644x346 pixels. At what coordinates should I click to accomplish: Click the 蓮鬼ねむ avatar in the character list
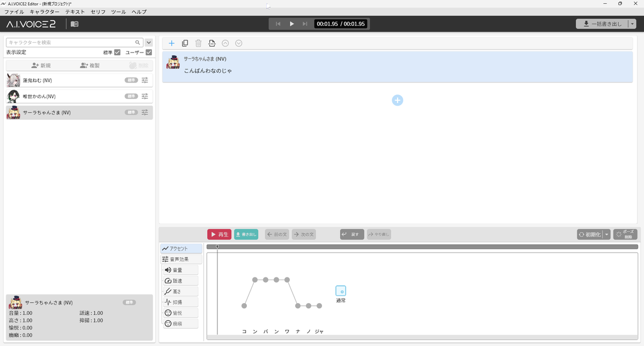click(x=13, y=80)
